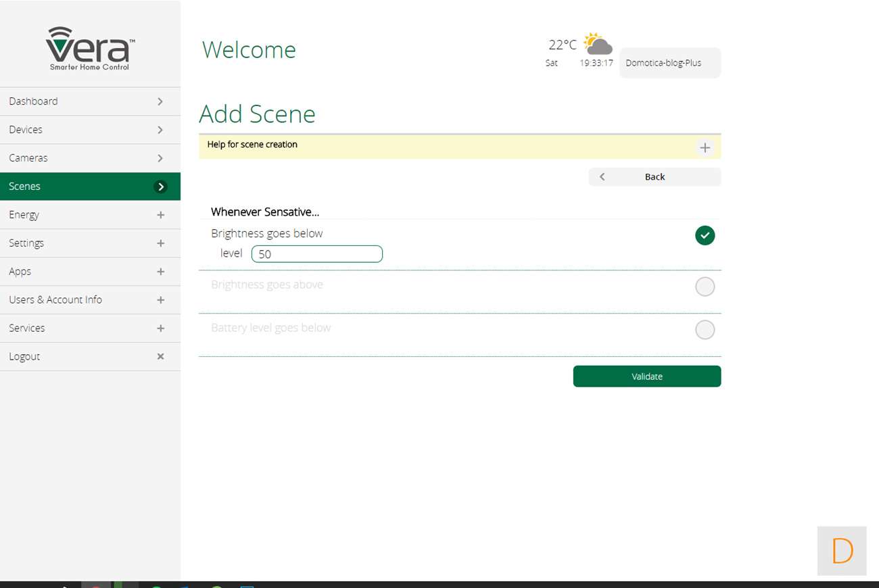
Task: Click the brightness level input field
Action: click(316, 254)
